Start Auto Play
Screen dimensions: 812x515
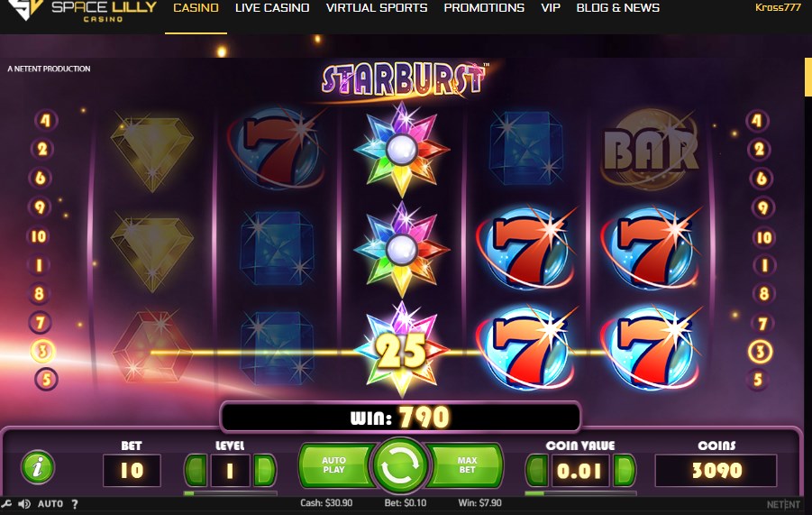tap(334, 465)
